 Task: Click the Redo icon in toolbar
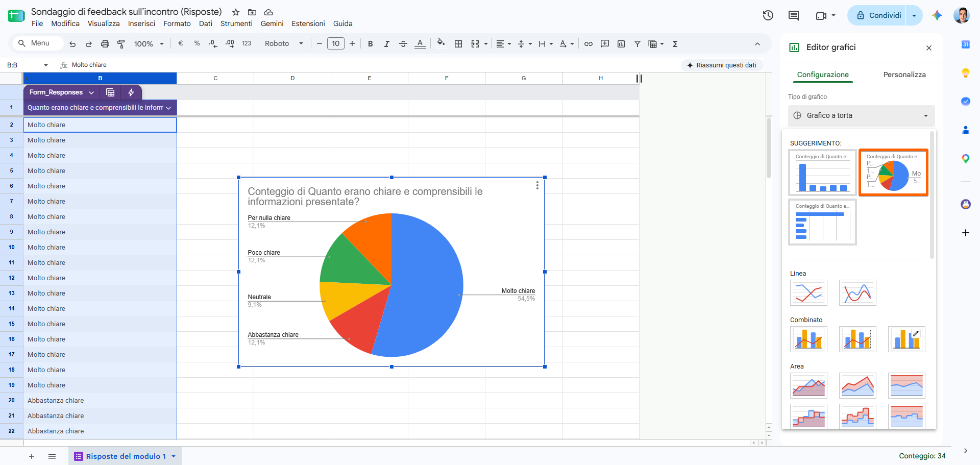coord(88,44)
